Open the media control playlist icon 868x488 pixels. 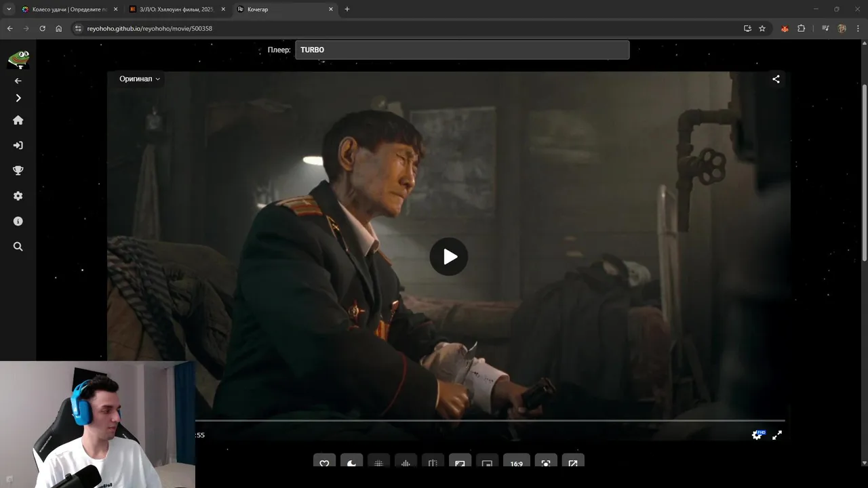(825, 28)
